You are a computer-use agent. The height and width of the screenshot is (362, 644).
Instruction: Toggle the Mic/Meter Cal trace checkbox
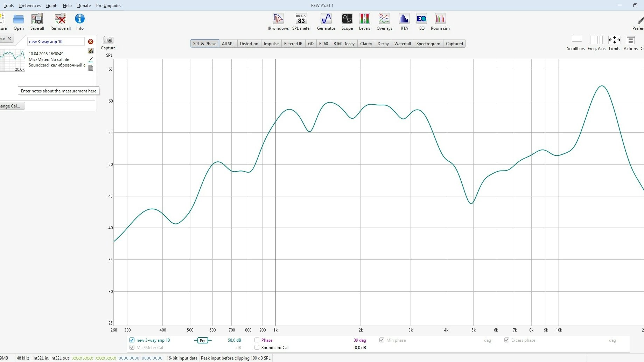pos(132,347)
